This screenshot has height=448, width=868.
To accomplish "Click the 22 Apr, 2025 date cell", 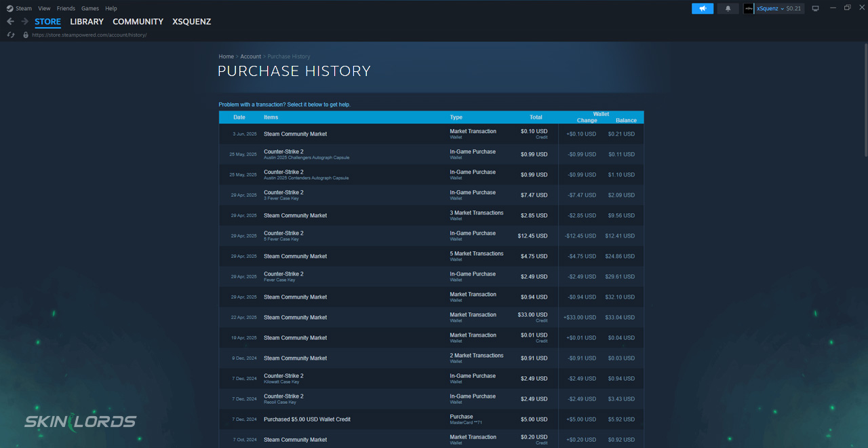I will click(x=243, y=317).
